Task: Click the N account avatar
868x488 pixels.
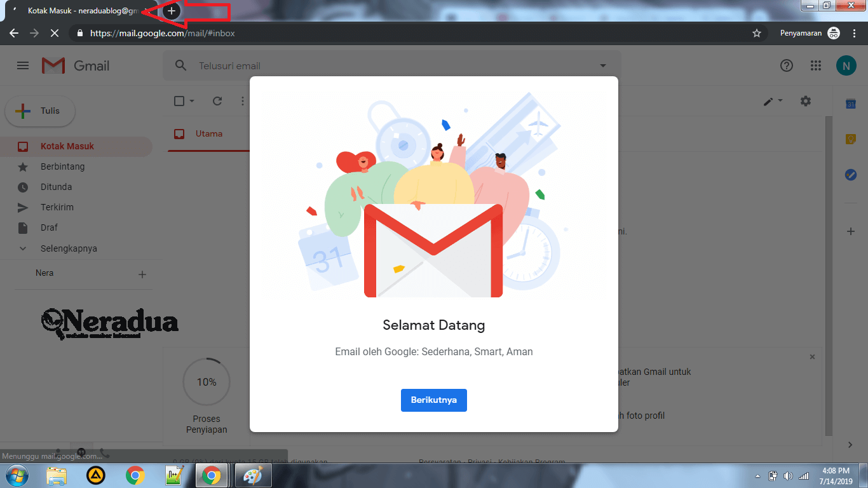Action: 846,65
